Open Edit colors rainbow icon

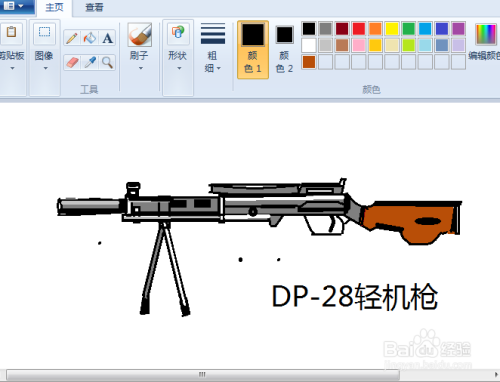tap(486, 34)
